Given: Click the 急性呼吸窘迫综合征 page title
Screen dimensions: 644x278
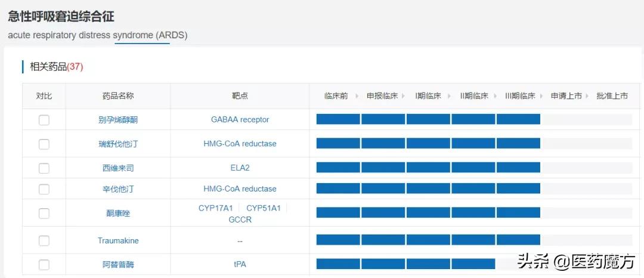Looking at the screenshot, I should click(x=61, y=17).
